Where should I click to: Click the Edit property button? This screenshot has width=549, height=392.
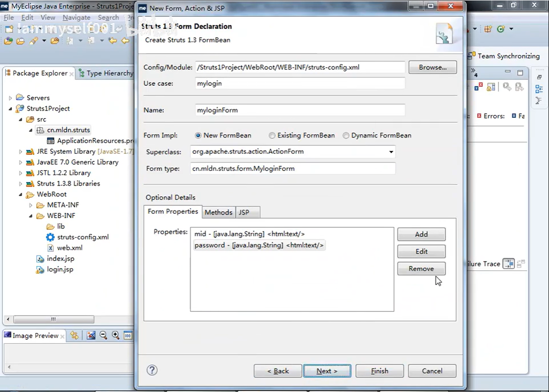click(421, 251)
